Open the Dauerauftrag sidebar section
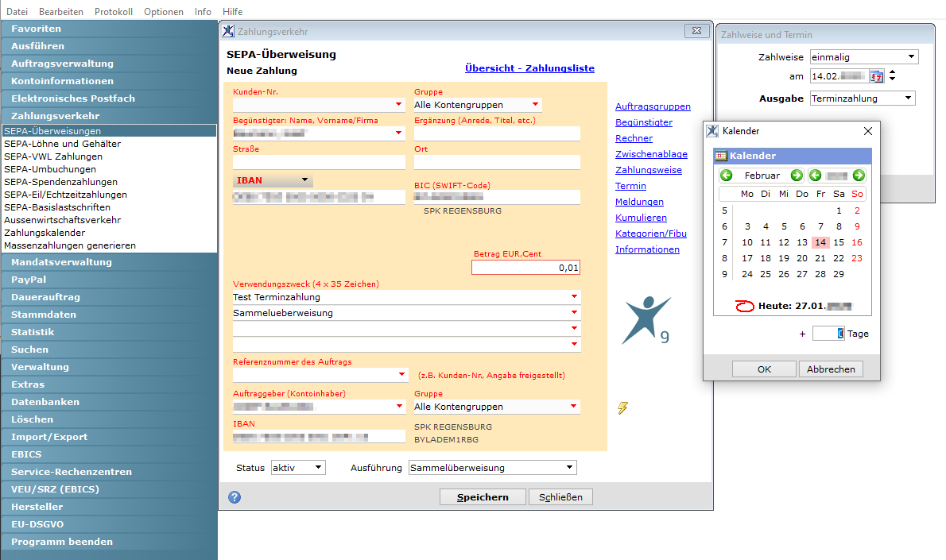946x560 pixels. (x=109, y=297)
